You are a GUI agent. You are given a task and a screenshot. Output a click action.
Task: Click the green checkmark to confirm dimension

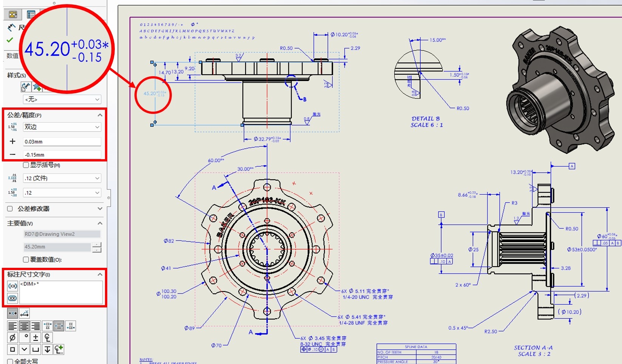tap(10, 40)
